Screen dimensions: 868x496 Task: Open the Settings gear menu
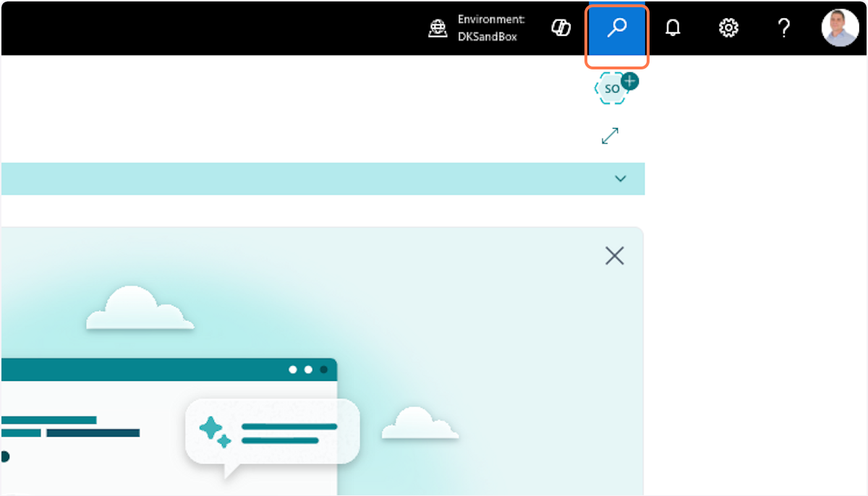click(728, 29)
